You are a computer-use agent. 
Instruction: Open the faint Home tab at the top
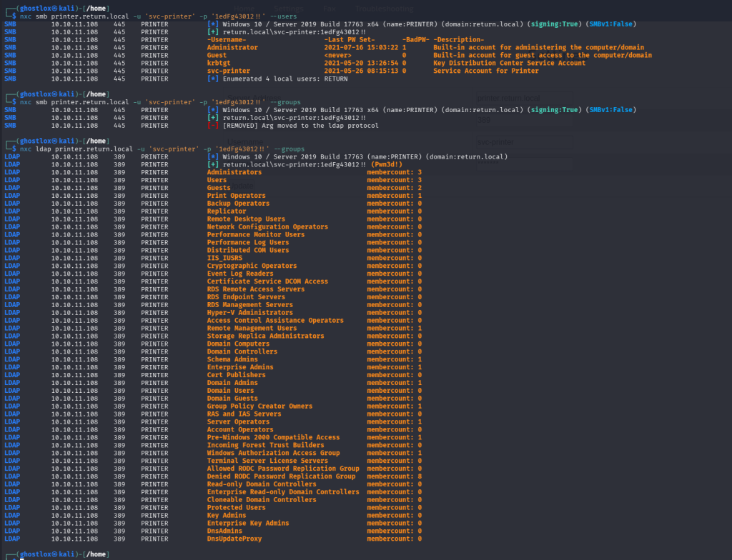click(x=245, y=9)
